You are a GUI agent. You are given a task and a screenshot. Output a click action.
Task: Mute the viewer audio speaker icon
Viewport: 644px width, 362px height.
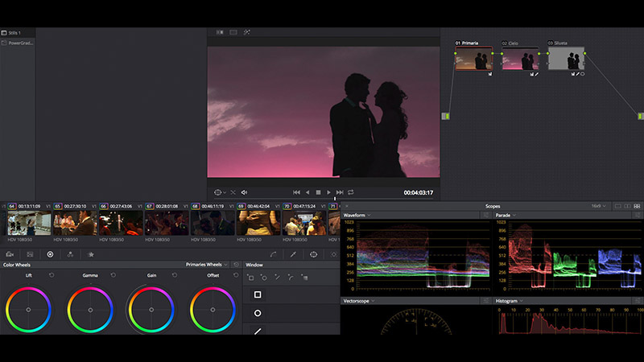[244, 192]
